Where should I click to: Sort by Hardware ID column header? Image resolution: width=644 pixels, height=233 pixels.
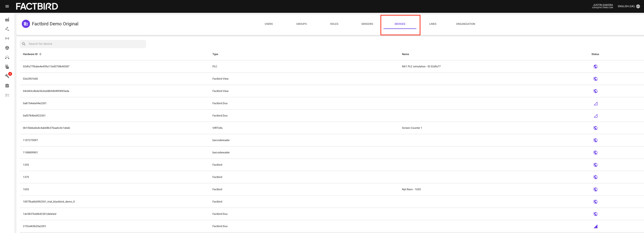[30, 54]
